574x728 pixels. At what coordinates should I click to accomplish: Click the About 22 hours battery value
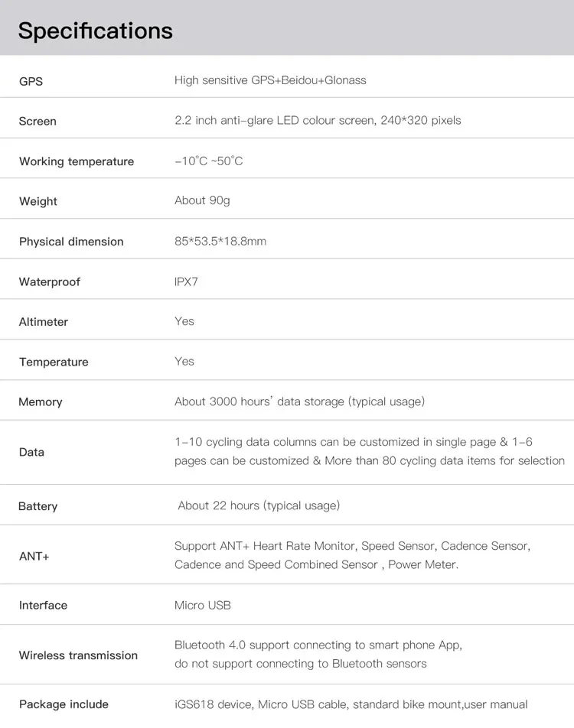[259, 505]
